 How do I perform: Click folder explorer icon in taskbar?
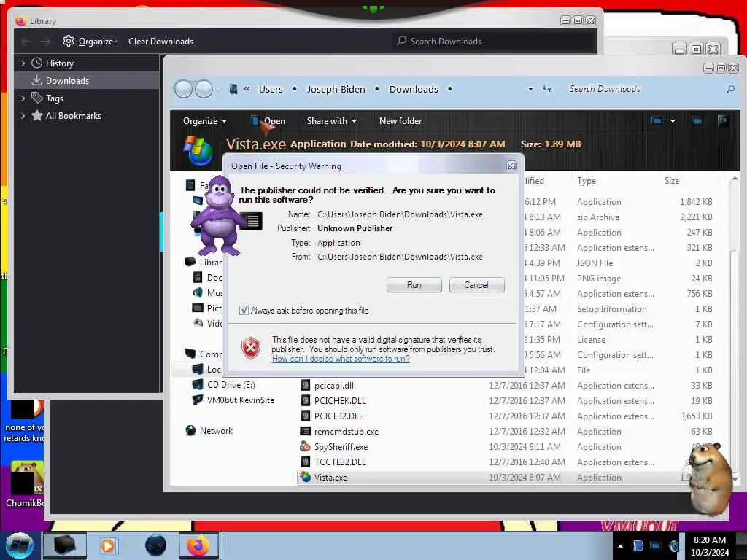coord(65,545)
